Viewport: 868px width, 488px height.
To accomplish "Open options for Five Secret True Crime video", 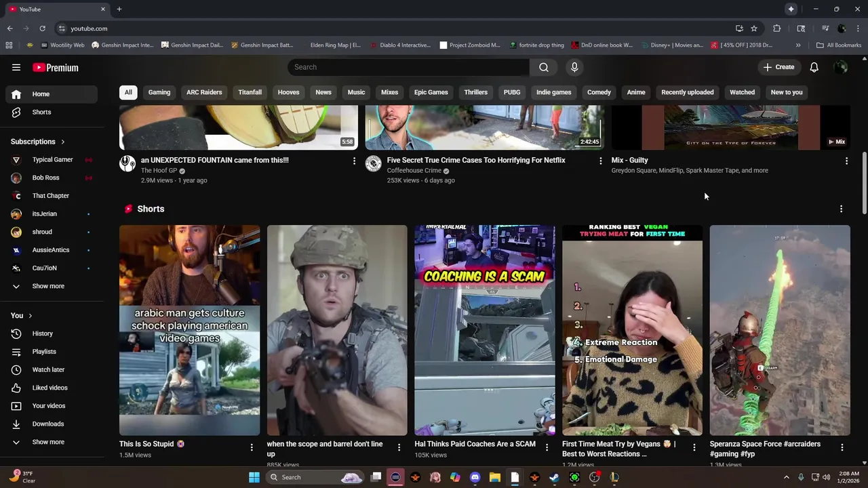I will click(600, 161).
